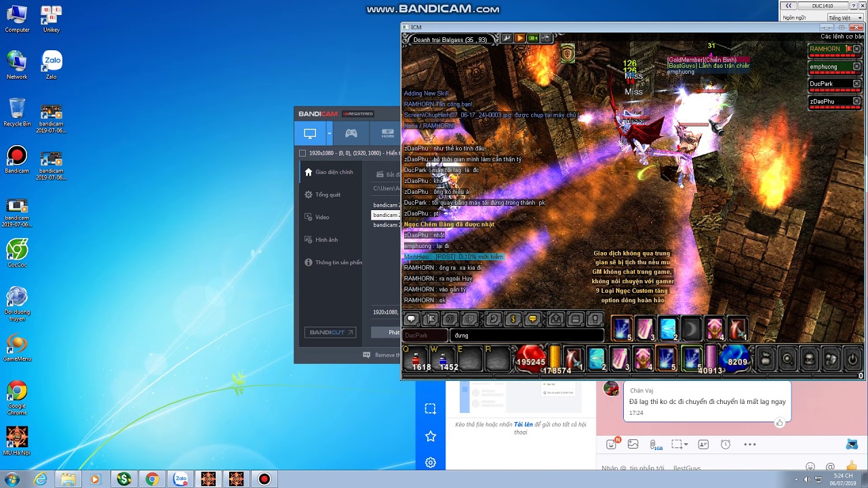Image resolution: width=868 pixels, height=488 pixels.
Task: Click the shield guild icon in game
Action: [470, 319]
